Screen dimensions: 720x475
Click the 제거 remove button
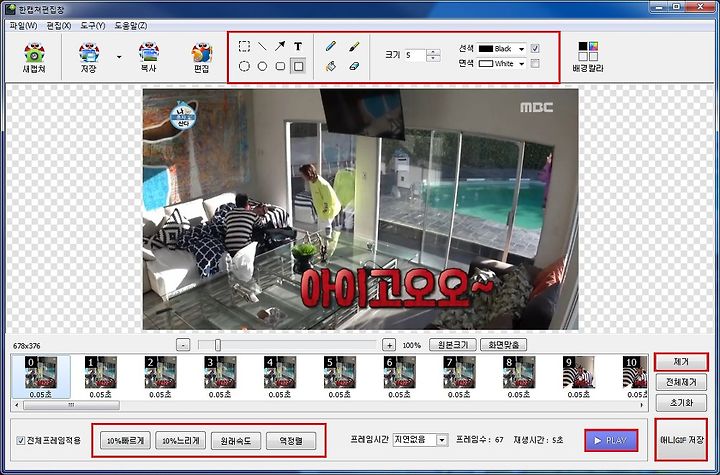click(681, 362)
